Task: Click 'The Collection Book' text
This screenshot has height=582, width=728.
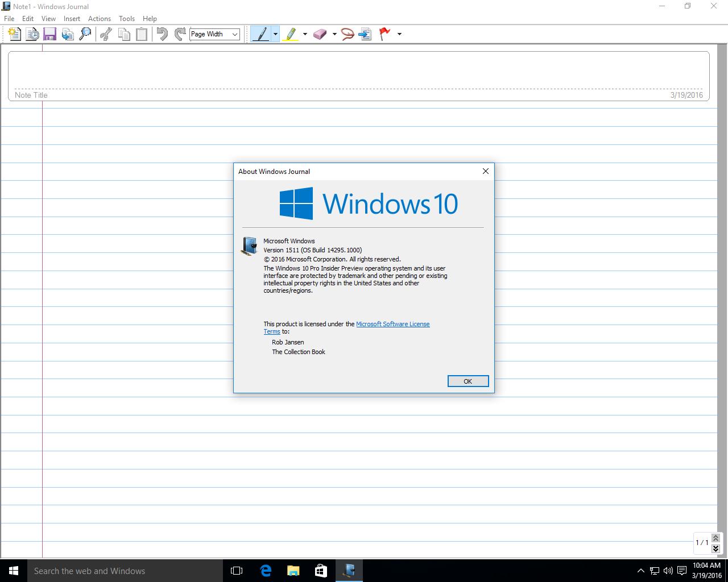Action: pos(299,352)
